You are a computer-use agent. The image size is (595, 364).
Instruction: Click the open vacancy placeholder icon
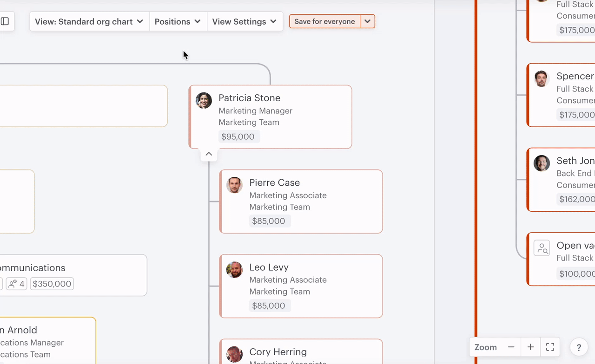click(542, 248)
